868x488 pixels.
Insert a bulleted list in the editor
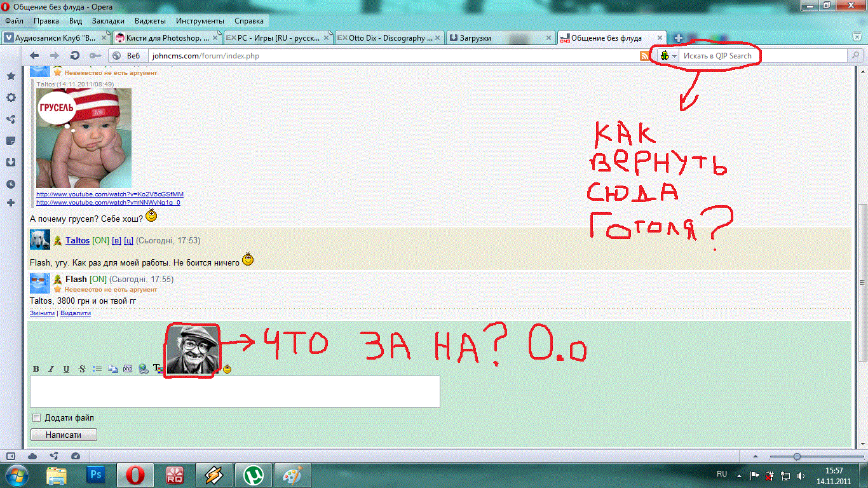click(x=97, y=369)
